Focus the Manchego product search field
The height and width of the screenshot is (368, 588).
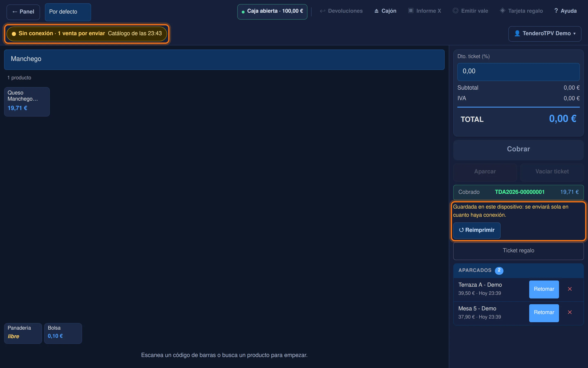click(x=224, y=60)
